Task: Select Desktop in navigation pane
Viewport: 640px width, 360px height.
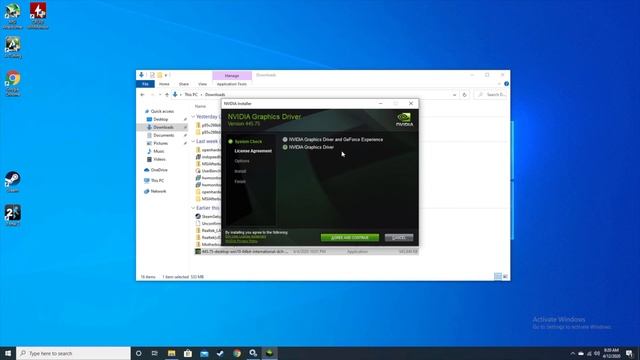Action: click(160, 120)
